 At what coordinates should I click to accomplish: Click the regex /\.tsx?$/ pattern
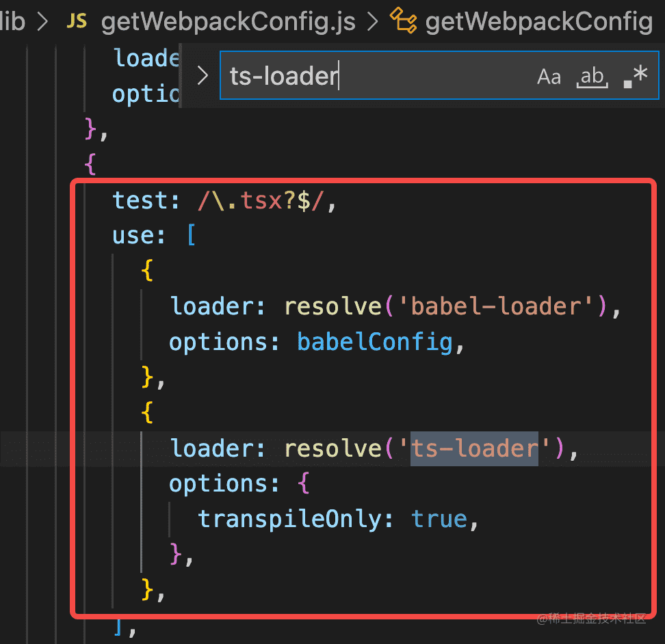click(x=261, y=200)
